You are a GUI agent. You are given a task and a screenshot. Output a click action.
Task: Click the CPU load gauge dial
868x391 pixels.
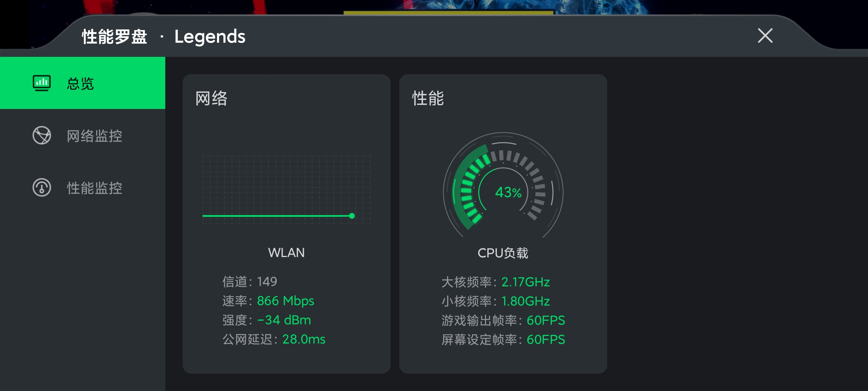503,185
